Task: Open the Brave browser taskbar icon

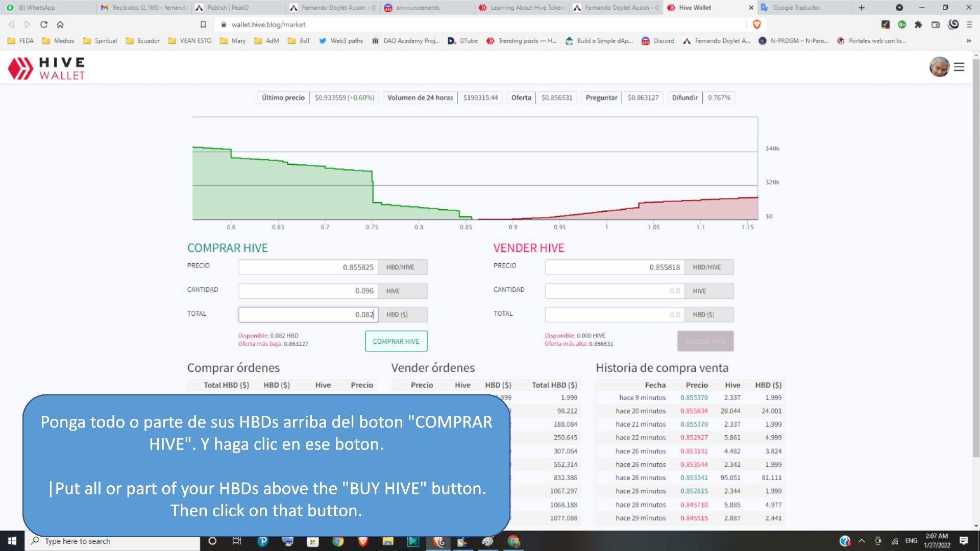Action: (363, 541)
